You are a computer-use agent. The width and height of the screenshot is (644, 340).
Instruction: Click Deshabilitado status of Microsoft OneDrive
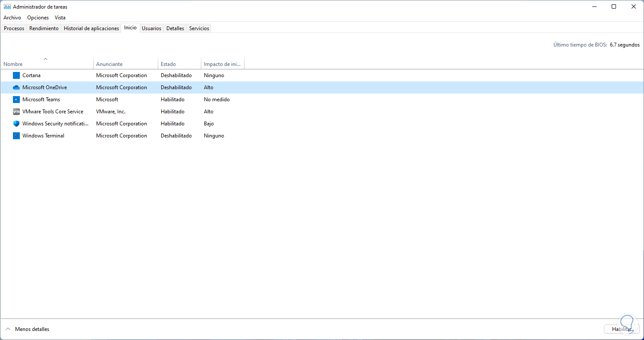click(176, 87)
